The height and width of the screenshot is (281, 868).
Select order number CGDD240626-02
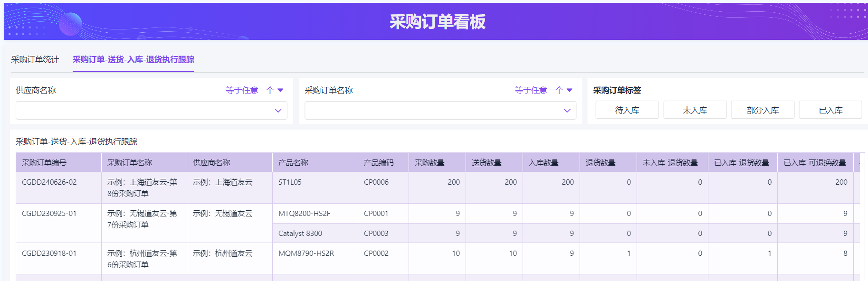[x=49, y=182]
